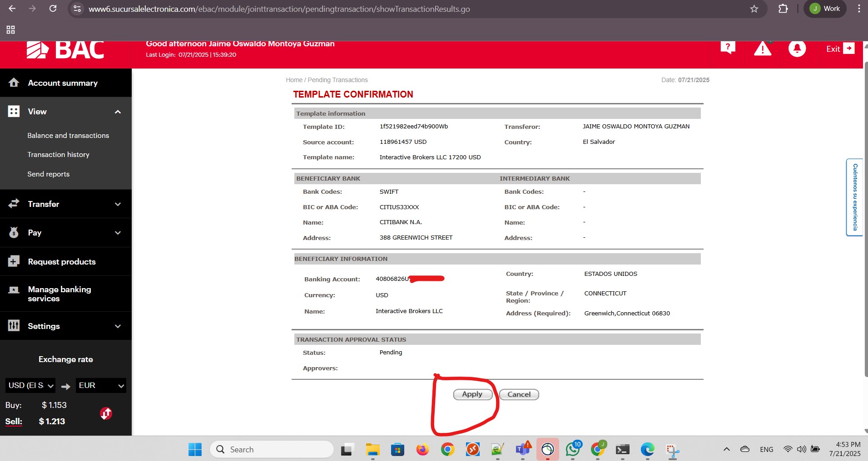Open Microsoft Edge from the taskbar

click(x=647, y=449)
